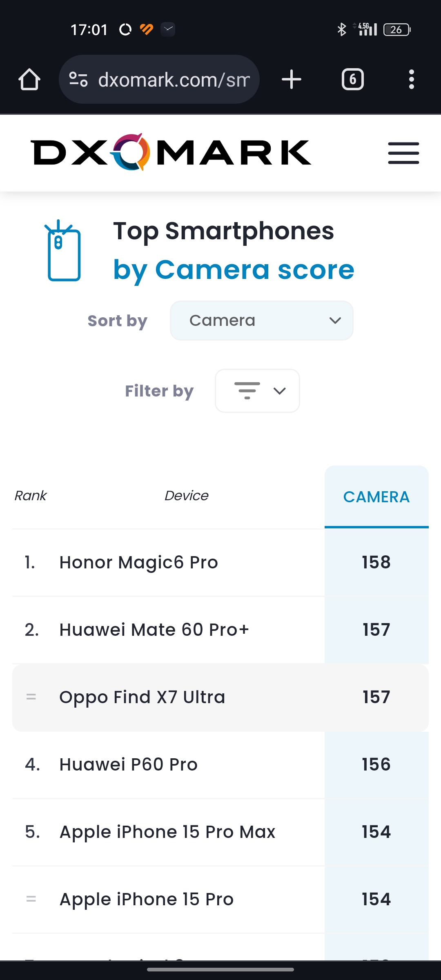
Task: Open Huawei P60 Pro entry
Action: point(129,764)
